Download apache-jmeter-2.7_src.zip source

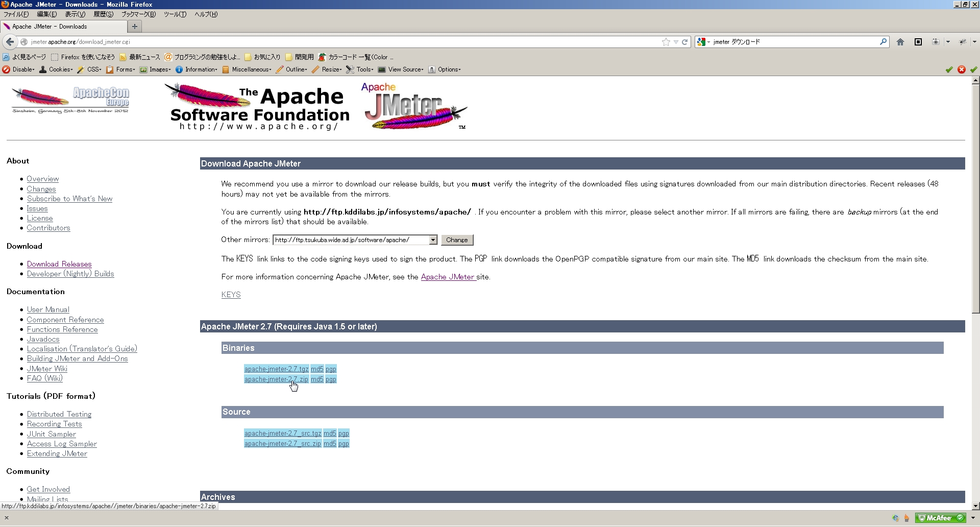pyautogui.click(x=283, y=444)
